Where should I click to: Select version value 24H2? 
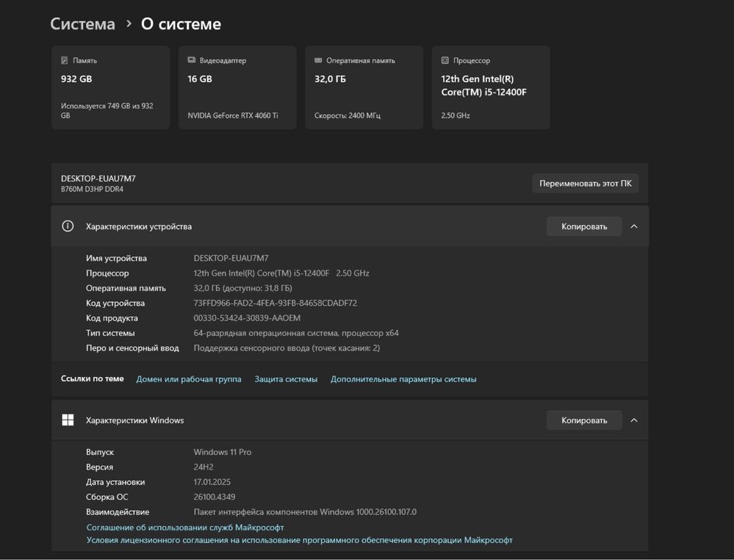204,467
